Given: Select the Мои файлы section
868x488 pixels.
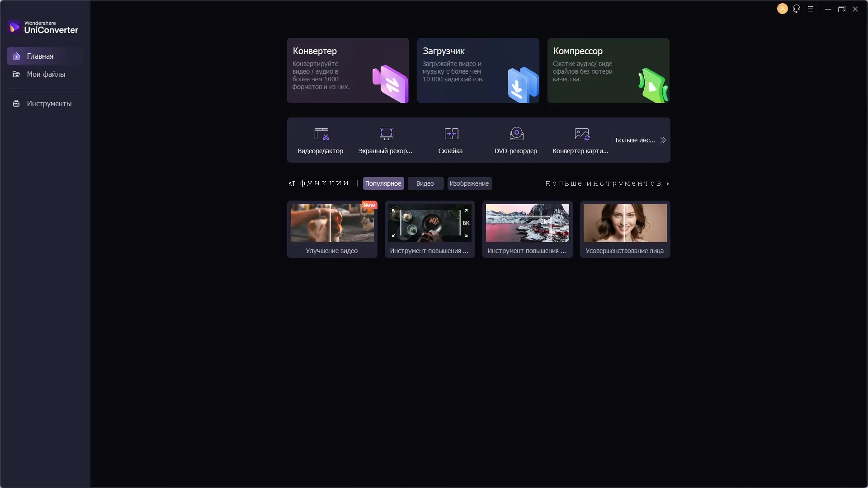Looking at the screenshot, I should (x=45, y=74).
